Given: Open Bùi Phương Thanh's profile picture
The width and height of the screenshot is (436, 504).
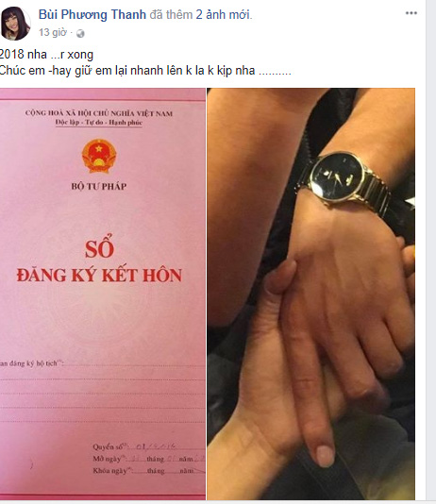Looking at the screenshot, I should click(x=15, y=24).
